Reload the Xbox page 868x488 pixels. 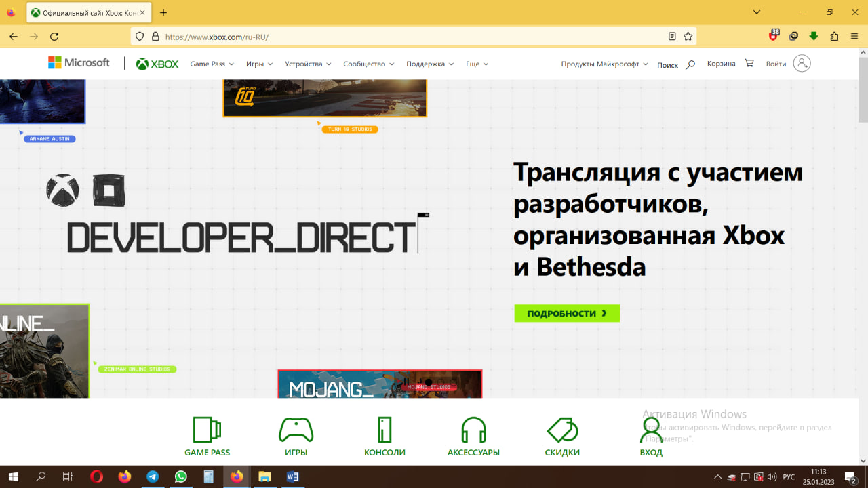pyautogui.click(x=54, y=37)
